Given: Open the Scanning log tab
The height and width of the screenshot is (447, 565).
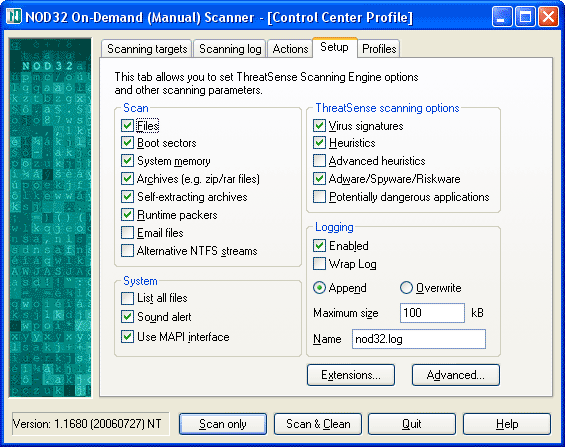Looking at the screenshot, I should pos(230,49).
